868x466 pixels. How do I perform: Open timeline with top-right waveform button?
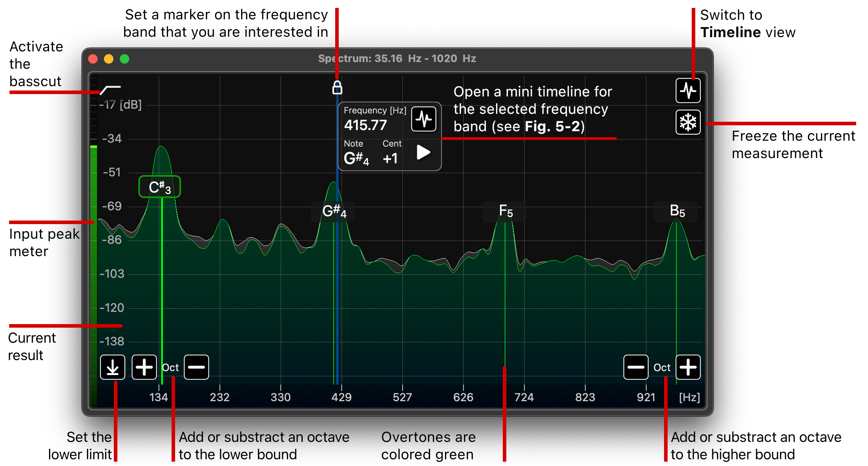click(x=688, y=91)
